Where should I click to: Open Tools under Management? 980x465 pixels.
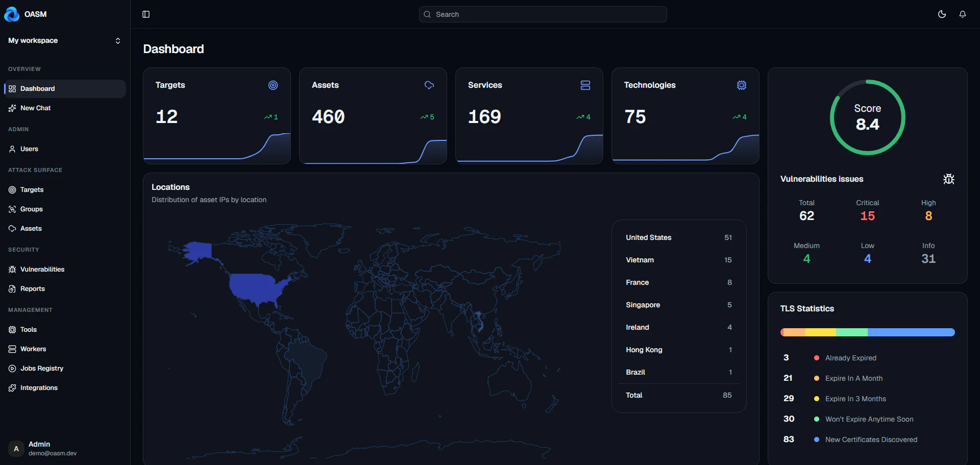65,330
